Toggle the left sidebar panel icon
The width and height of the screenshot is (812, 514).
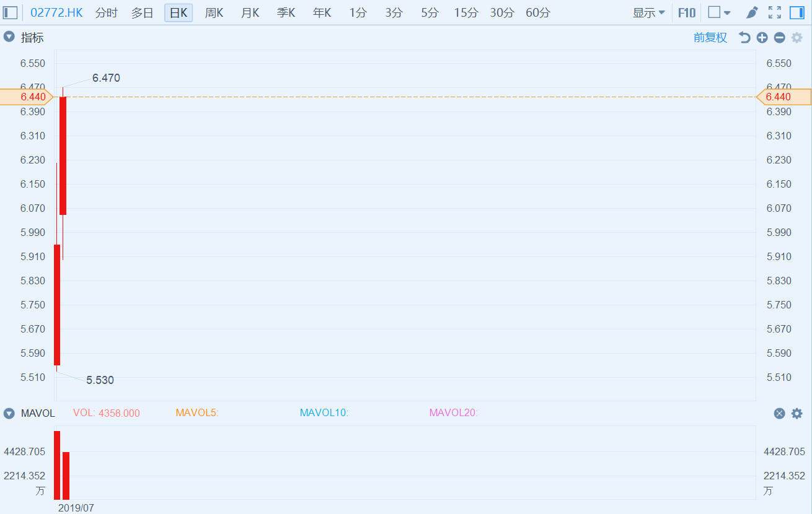11,12
